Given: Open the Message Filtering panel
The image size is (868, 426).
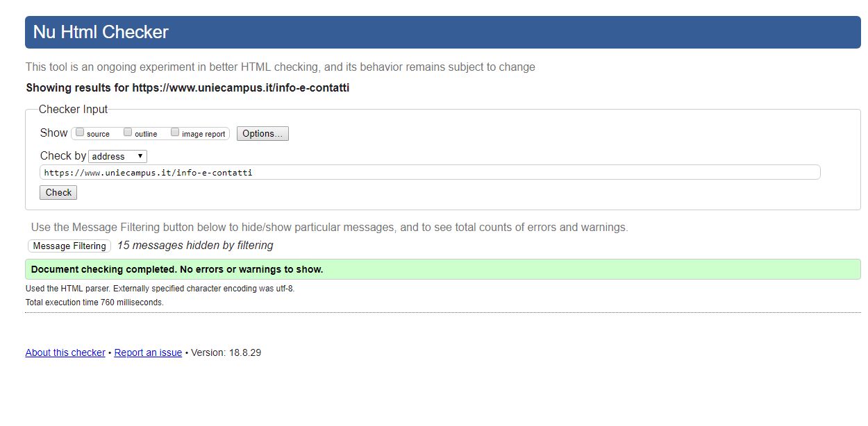Looking at the screenshot, I should [x=69, y=246].
